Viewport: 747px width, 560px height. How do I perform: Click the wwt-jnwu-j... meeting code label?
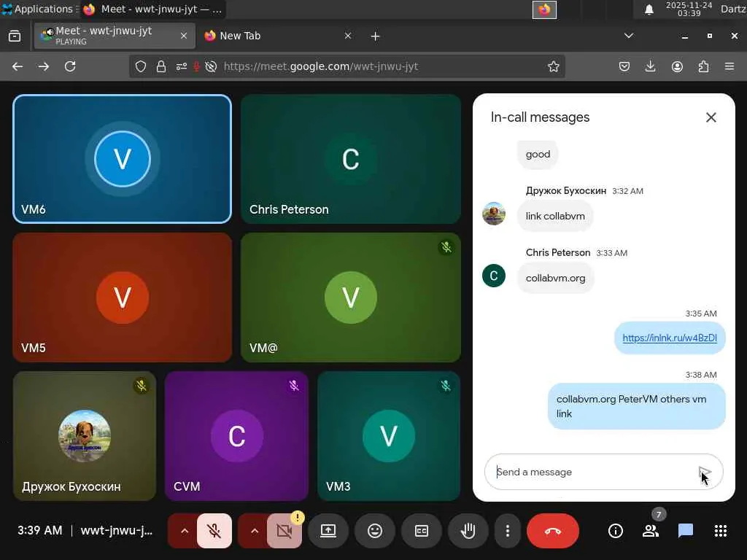click(117, 530)
